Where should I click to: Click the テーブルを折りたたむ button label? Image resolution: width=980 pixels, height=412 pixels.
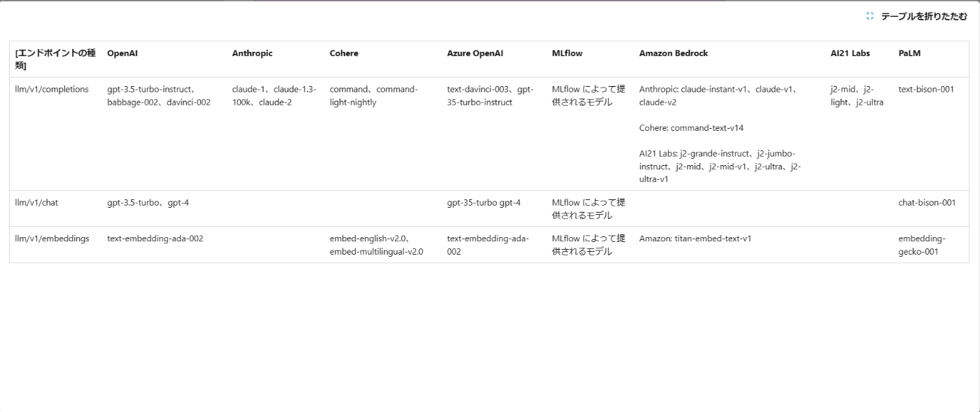[924, 16]
